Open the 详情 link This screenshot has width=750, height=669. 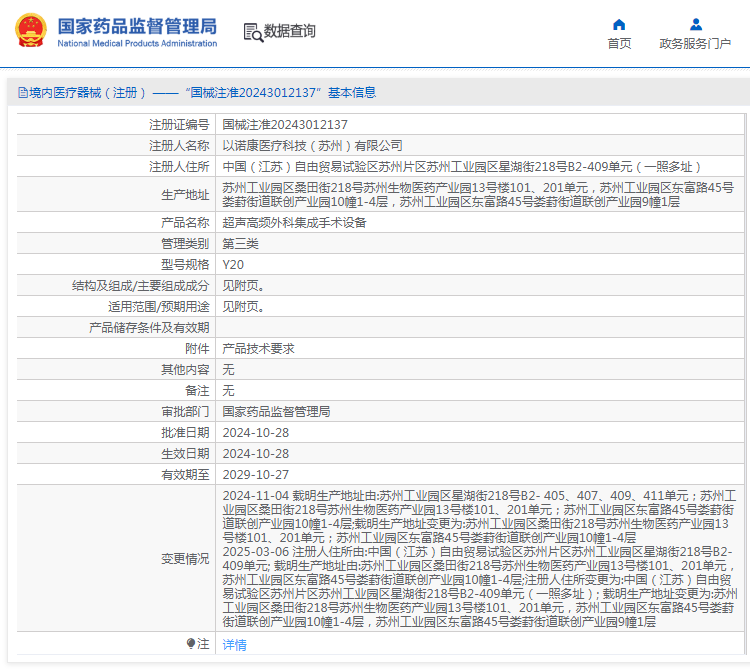pos(234,645)
